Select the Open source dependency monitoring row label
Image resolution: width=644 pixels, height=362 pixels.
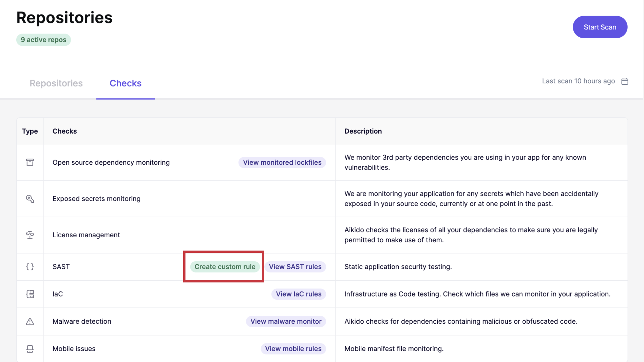point(111,162)
